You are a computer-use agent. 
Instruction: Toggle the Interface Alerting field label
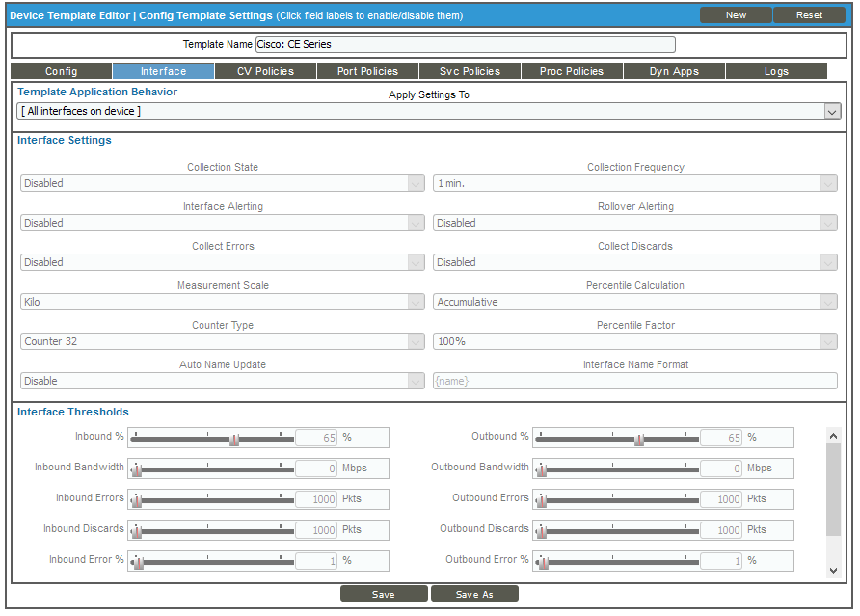[x=224, y=205]
